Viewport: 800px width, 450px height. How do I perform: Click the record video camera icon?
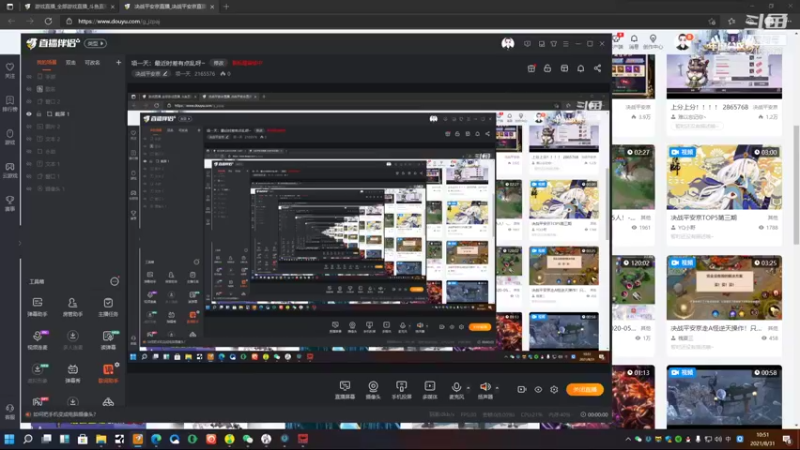521,389
